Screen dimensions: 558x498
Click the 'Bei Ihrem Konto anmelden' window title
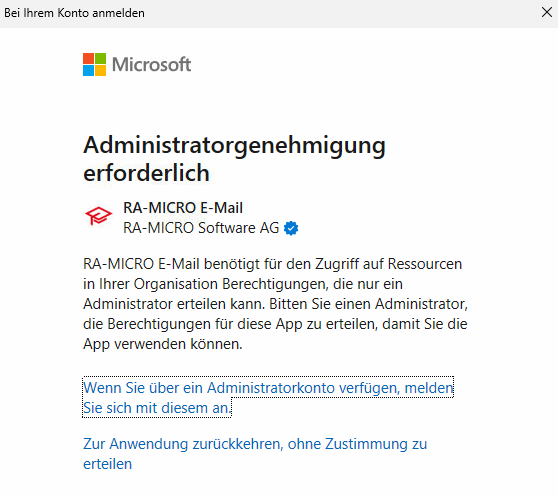pyautogui.click(x=74, y=13)
